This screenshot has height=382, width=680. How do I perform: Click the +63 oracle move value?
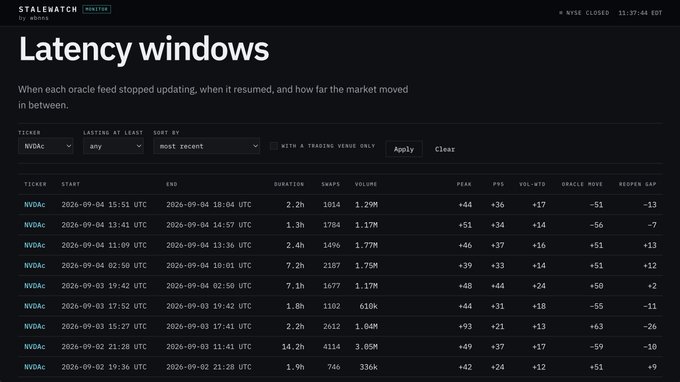tap(596, 326)
